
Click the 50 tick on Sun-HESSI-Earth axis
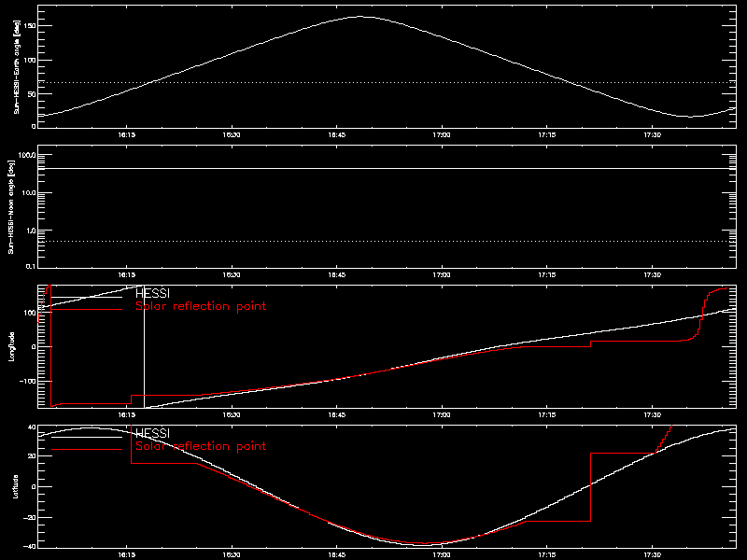32,94
